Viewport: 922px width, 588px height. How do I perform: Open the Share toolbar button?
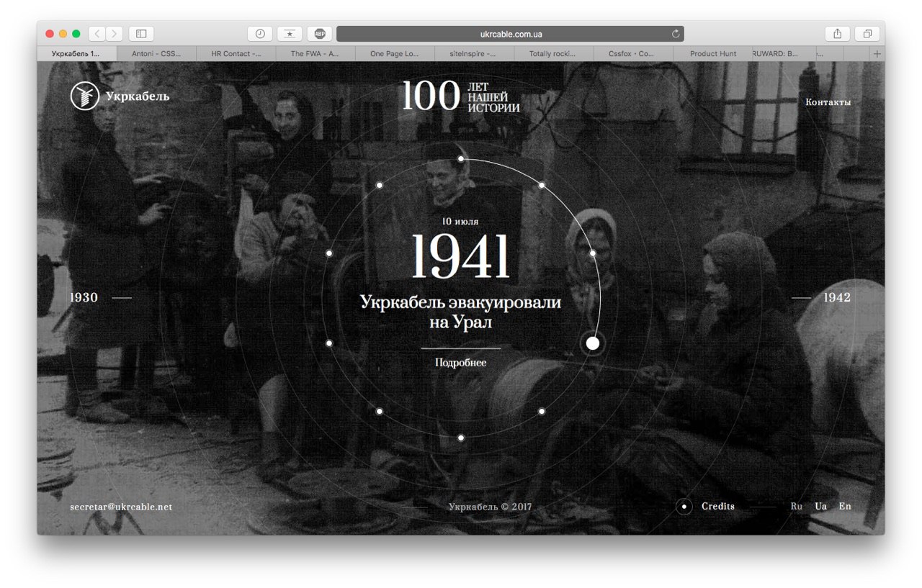click(837, 34)
